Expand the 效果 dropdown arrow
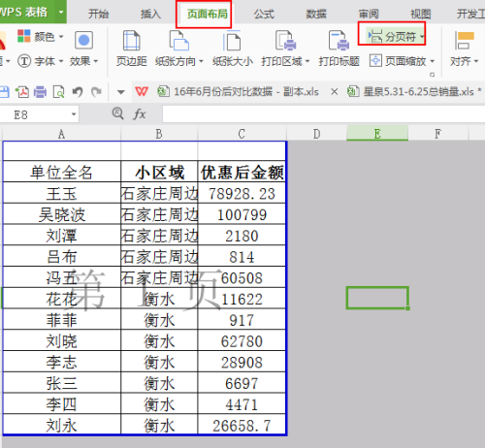Image resolution: width=485 pixels, height=448 pixels. (x=96, y=61)
